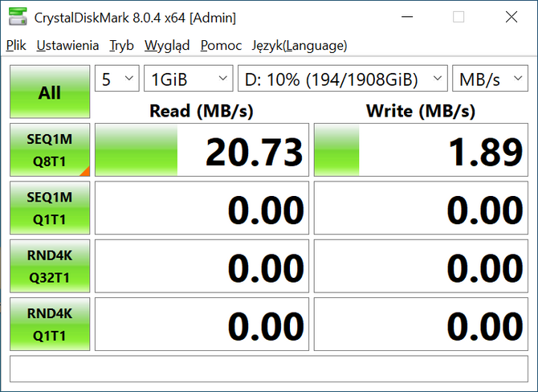
Task: Start the SEQ1M Q1T1 test
Action: tap(50, 208)
